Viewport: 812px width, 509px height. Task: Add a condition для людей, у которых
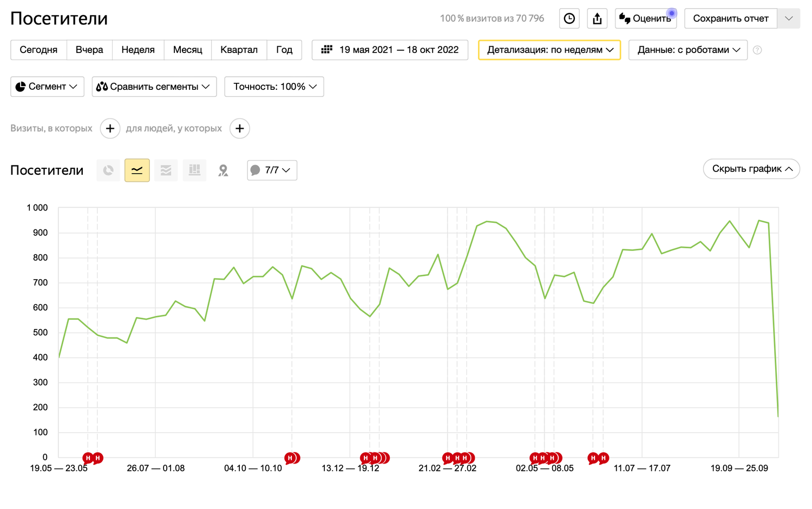click(240, 129)
